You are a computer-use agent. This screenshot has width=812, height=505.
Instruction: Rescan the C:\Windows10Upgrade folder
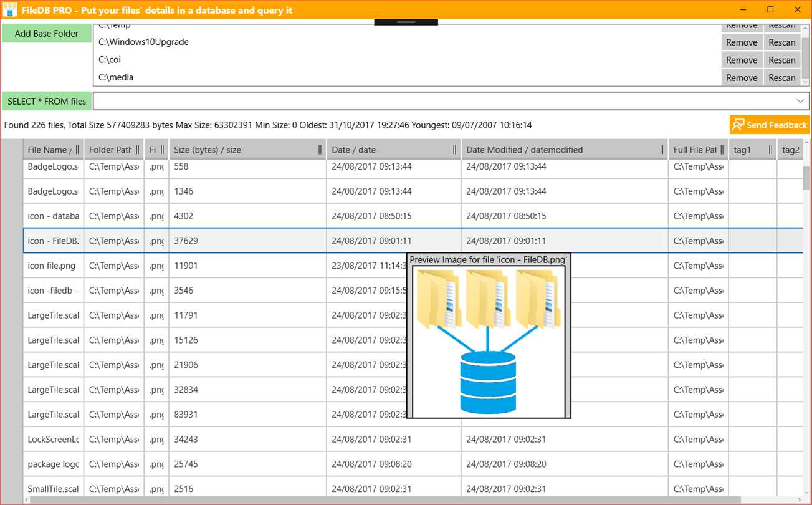pos(782,42)
